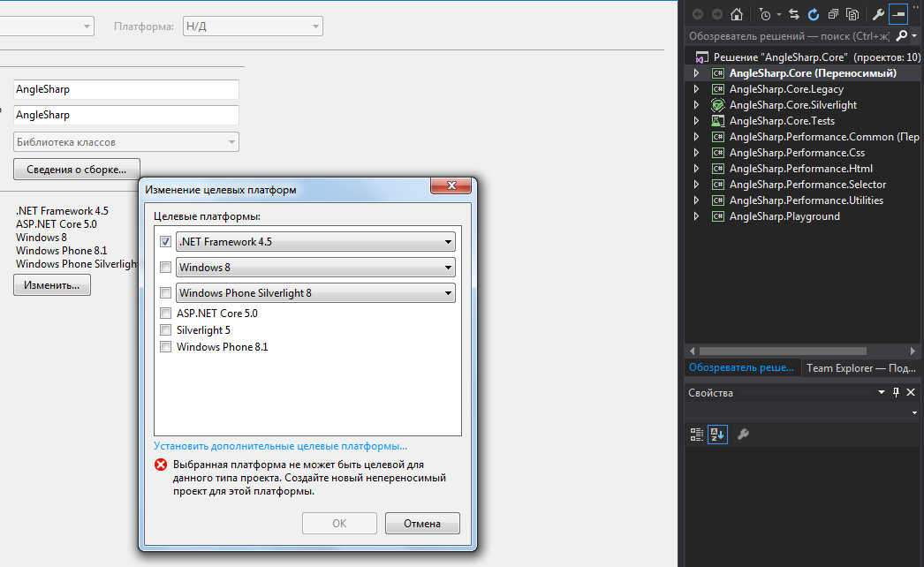Switch to the Обозреватель решений tab
This screenshot has height=567, width=924.
(741, 367)
